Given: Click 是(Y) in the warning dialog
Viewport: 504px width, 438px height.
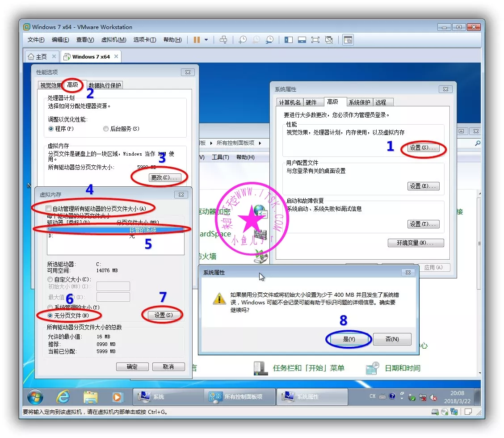Looking at the screenshot, I should [349, 339].
